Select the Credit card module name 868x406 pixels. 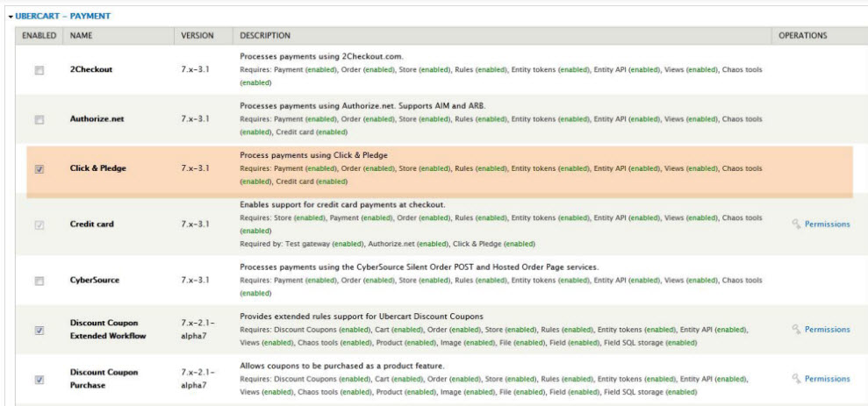91,224
